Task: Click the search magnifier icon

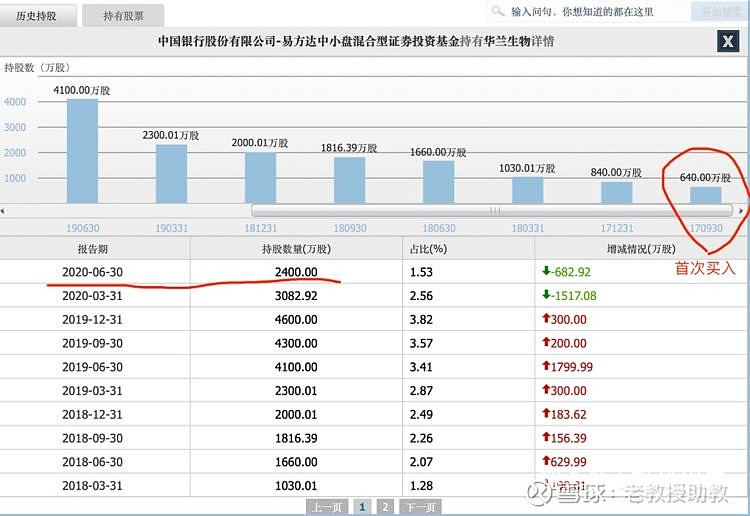Action: pyautogui.click(x=498, y=12)
